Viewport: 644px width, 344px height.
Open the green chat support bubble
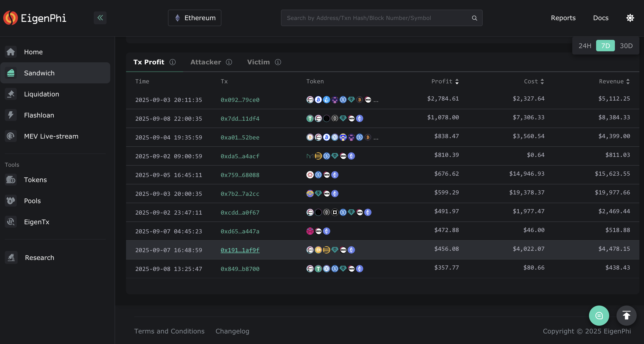(599, 316)
